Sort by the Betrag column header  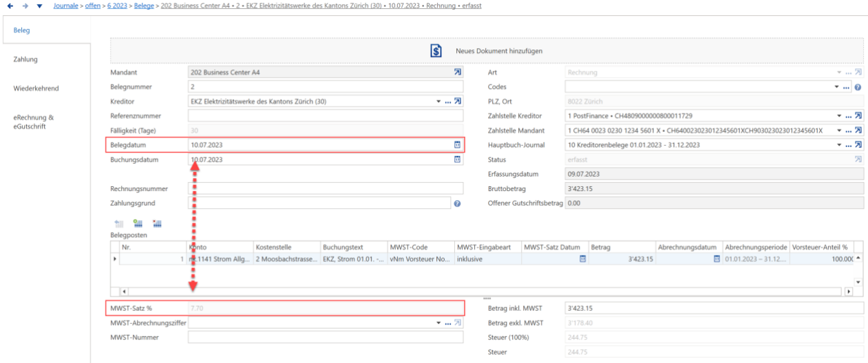621,247
